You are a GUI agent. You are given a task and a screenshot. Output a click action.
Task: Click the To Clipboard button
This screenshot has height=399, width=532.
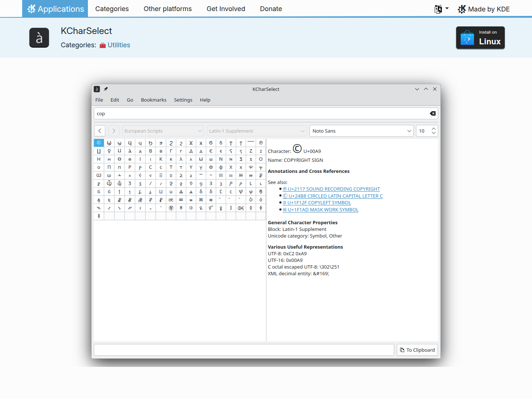tap(417, 350)
